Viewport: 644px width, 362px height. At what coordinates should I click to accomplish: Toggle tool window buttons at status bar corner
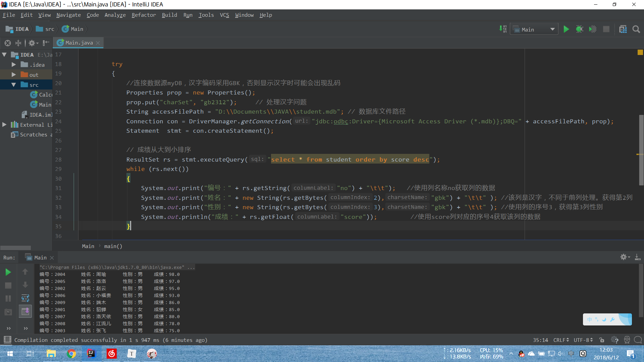pyautogui.click(x=7, y=340)
